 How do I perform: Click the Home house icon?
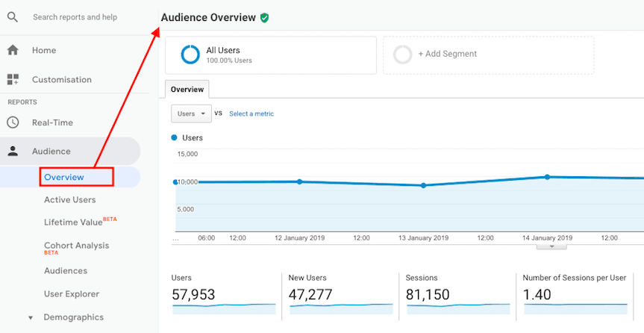pyautogui.click(x=13, y=51)
